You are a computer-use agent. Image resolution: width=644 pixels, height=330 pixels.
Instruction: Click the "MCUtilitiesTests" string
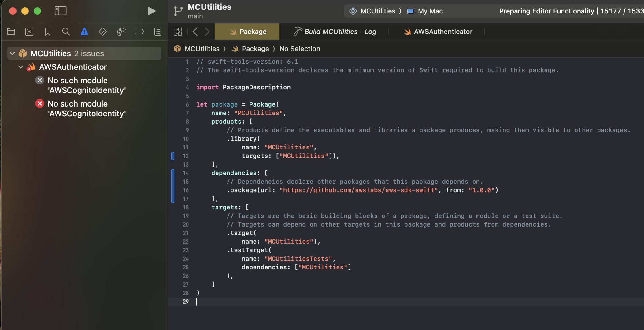coord(298,259)
